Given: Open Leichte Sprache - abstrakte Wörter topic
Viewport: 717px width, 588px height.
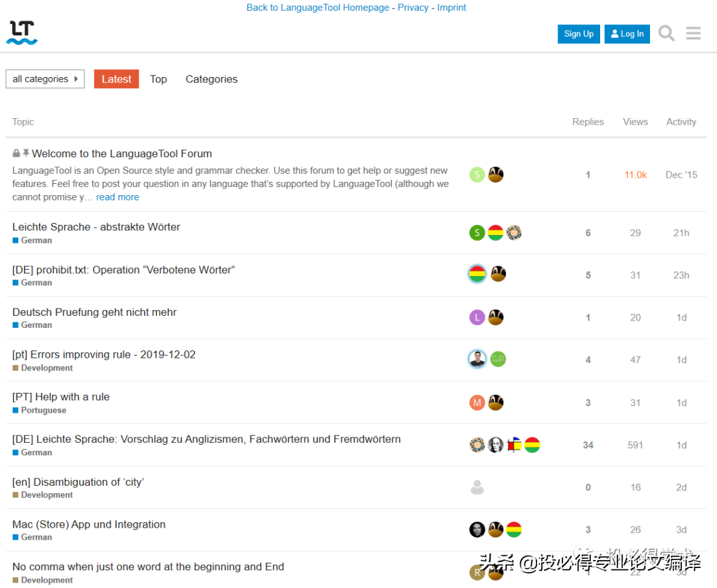Looking at the screenshot, I should pyautogui.click(x=96, y=227).
